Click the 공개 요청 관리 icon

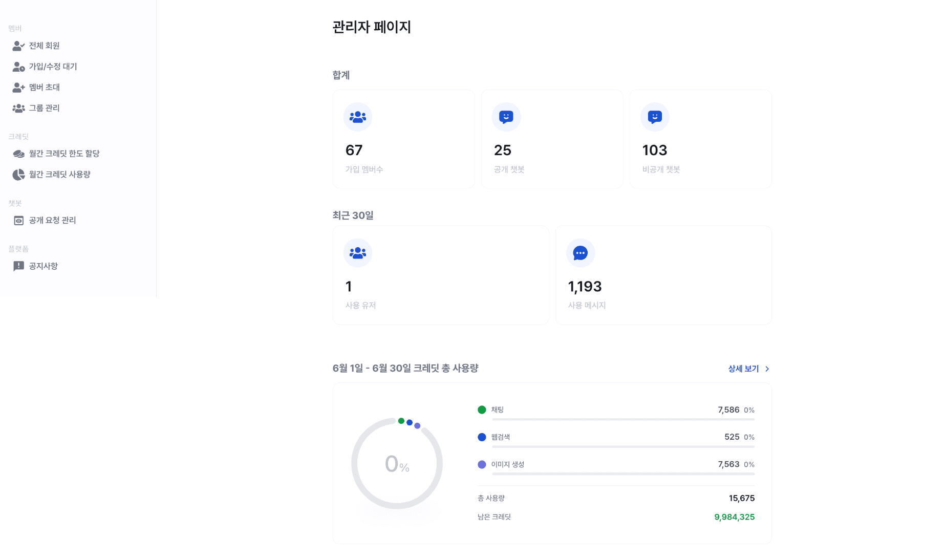point(18,220)
